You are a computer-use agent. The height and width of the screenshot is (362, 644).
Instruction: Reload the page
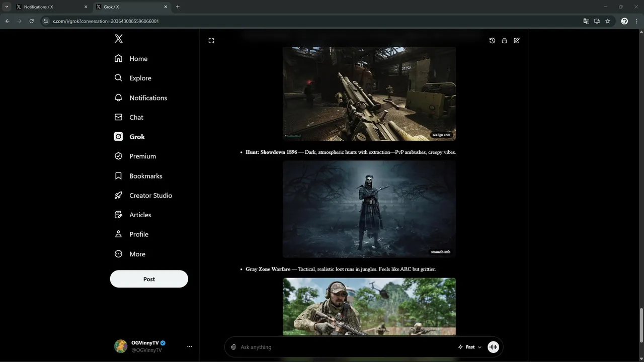click(31, 21)
